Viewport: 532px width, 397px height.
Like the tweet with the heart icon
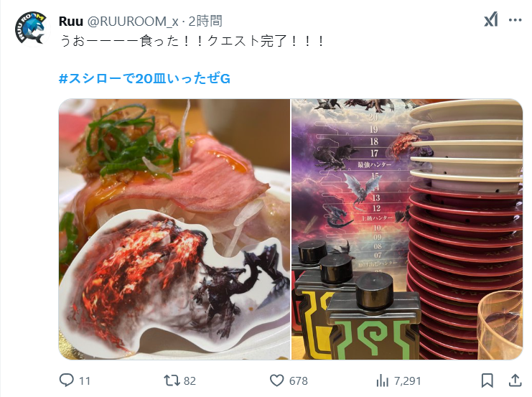[277, 380]
